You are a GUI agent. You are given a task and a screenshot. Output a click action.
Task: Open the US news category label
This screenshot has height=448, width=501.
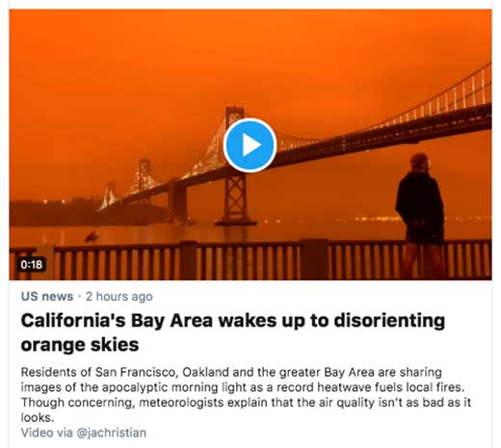pyautogui.click(x=47, y=296)
